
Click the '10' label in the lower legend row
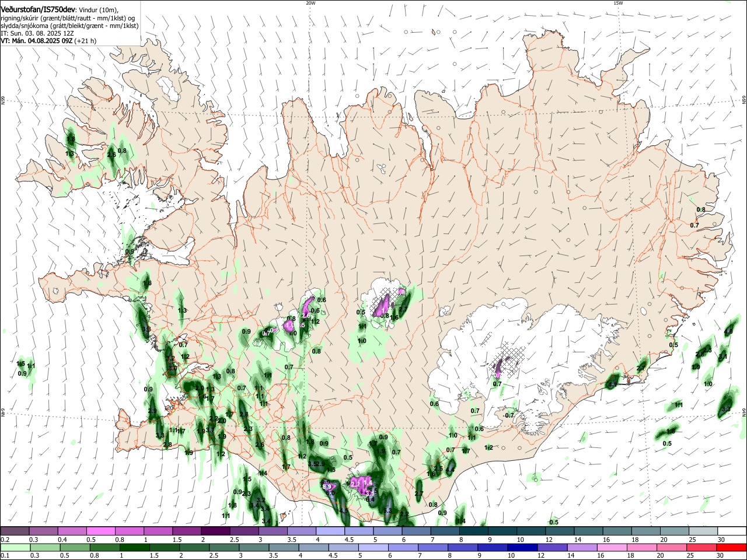click(511, 555)
